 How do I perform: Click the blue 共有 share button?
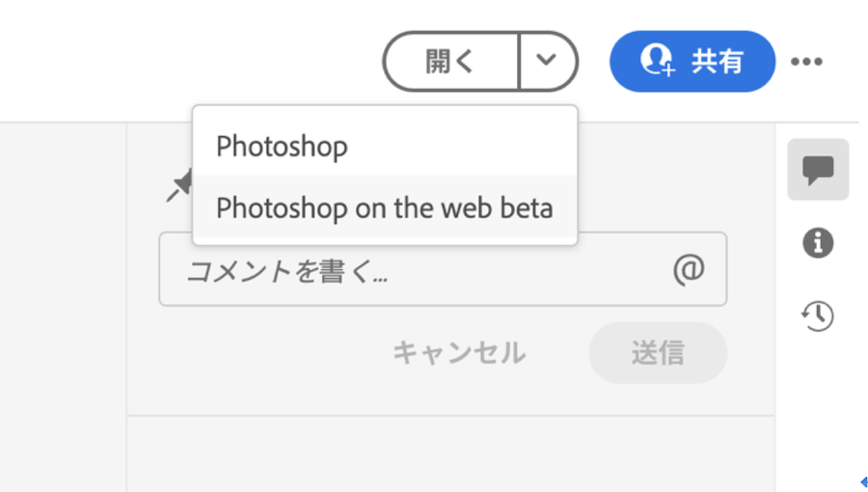point(692,61)
